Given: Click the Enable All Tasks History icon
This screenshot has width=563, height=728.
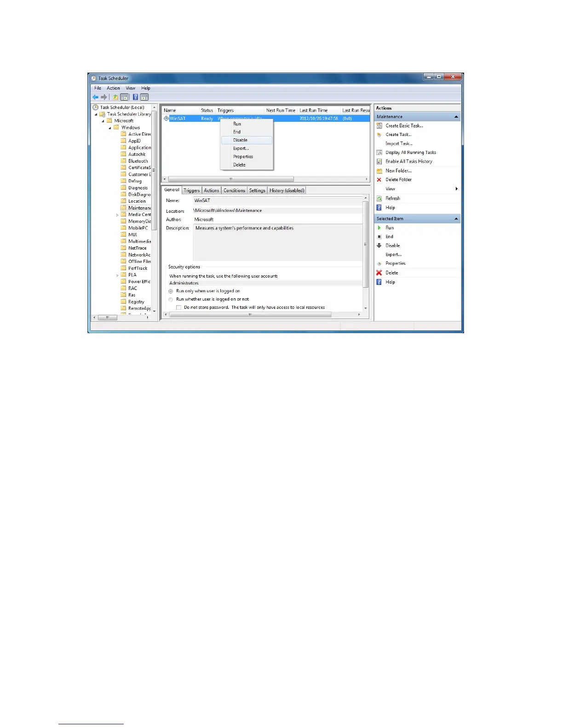Looking at the screenshot, I should 379,161.
